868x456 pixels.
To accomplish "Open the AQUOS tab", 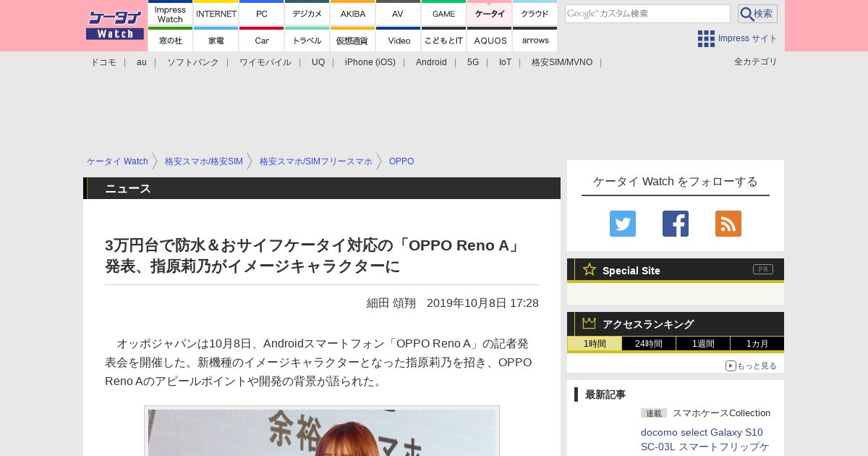I will (490, 40).
